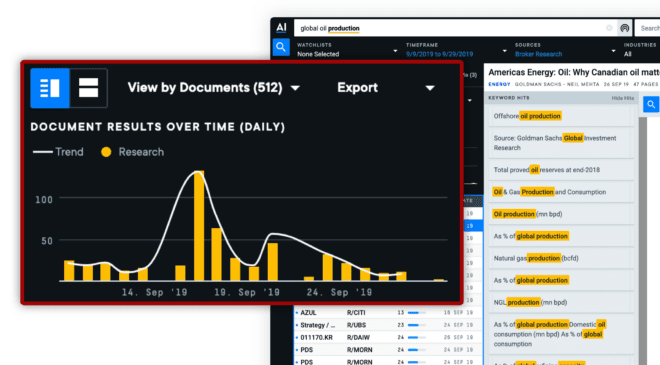Open the Watchlists None Selected dropdown

click(x=347, y=50)
